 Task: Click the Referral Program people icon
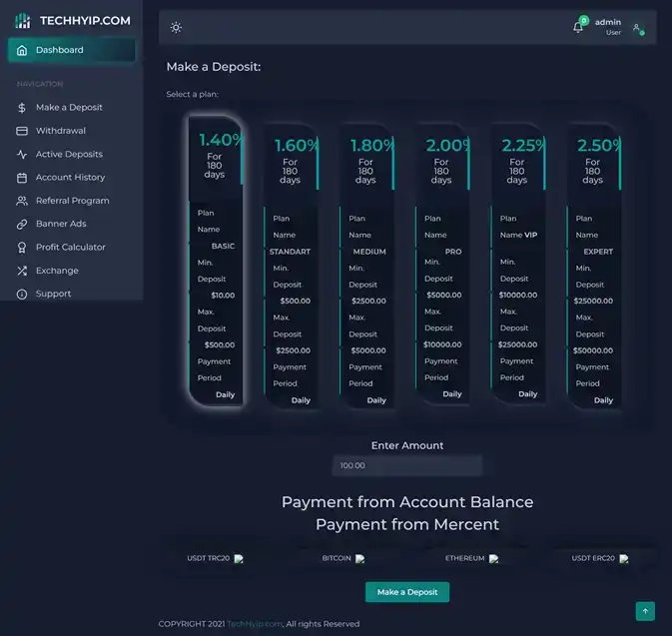[22, 201]
